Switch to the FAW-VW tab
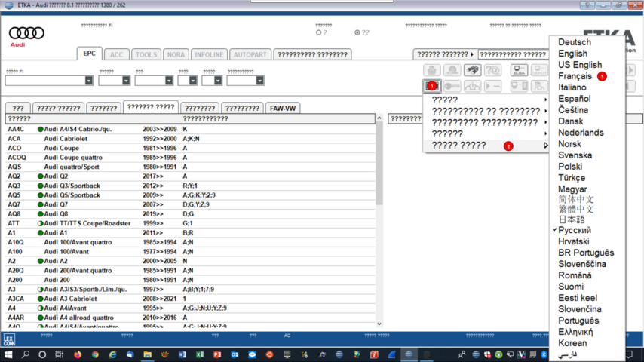 283,108
